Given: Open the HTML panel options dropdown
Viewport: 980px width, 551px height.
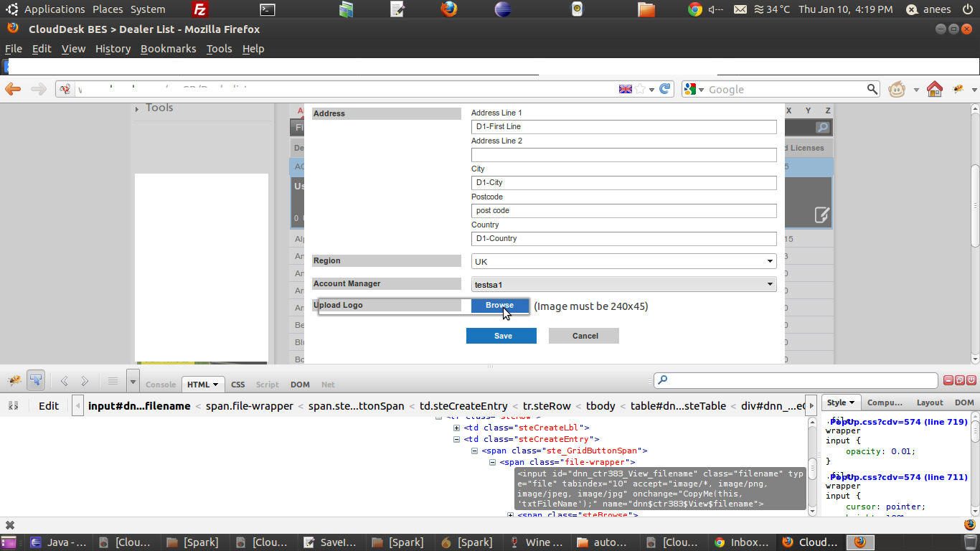Looking at the screenshot, I should 216,385.
